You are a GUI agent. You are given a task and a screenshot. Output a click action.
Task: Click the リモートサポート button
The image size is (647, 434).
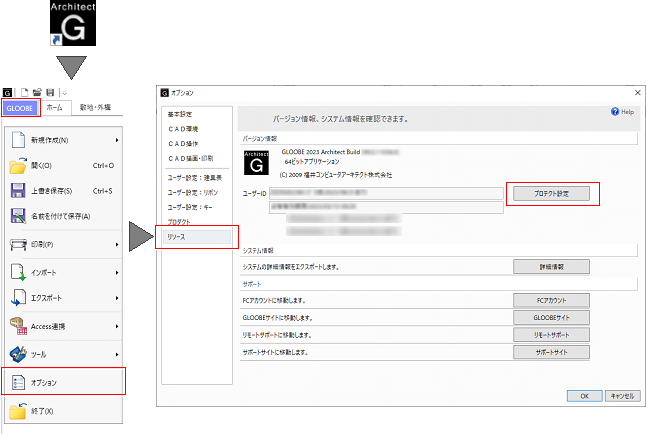click(x=551, y=335)
